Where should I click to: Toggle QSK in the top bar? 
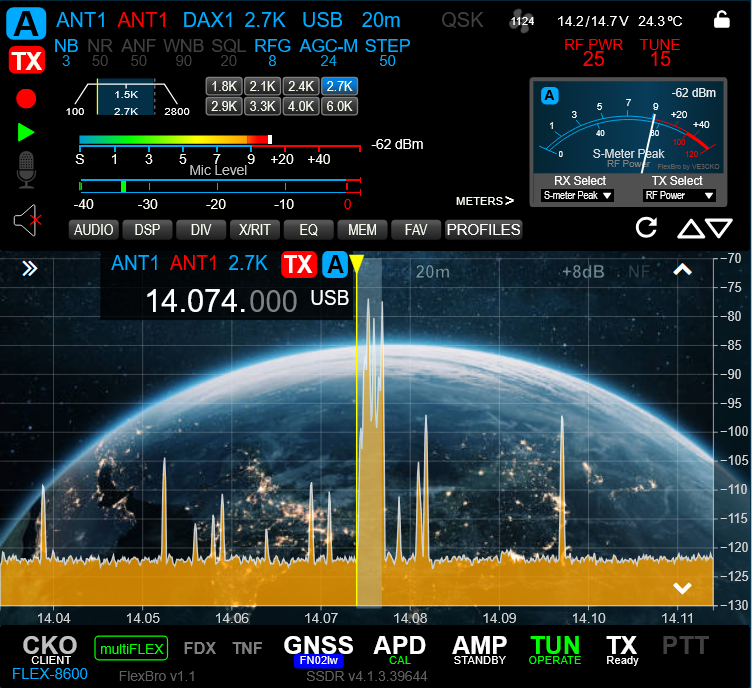point(462,20)
